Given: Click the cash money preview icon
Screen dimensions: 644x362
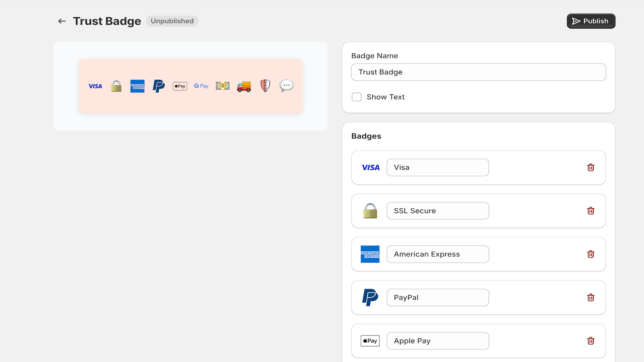Looking at the screenshot, I should 223,86.
